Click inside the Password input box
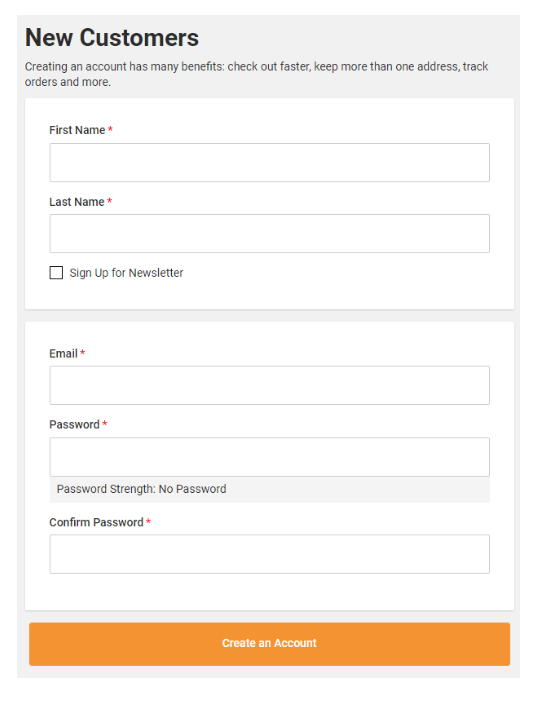The width and height of the screenshot is (542, 713). (x=270, y=457)
